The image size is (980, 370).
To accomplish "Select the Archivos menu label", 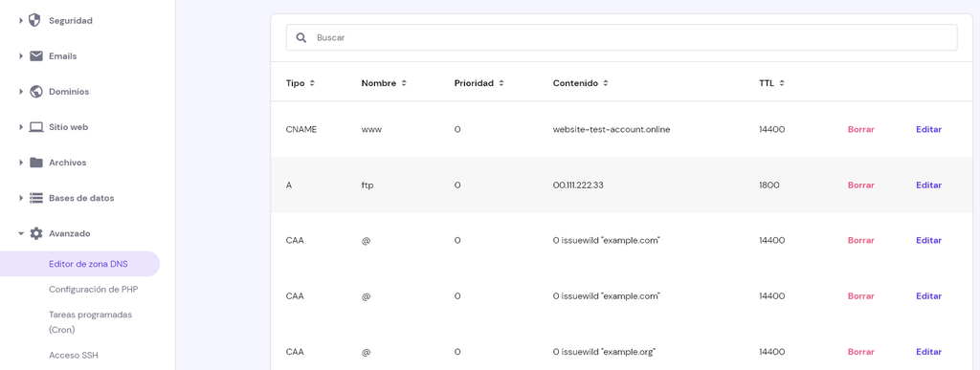I will [68, 163].
